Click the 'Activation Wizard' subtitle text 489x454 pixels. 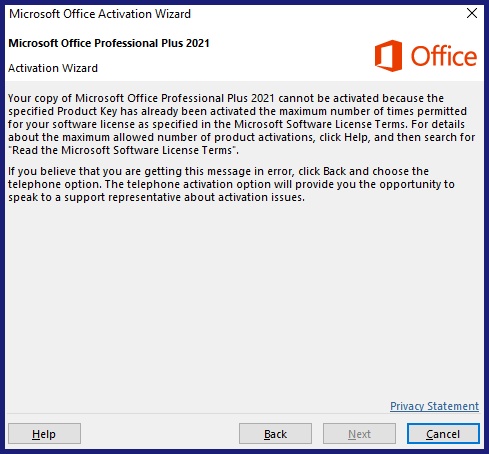tap(53, 68)
